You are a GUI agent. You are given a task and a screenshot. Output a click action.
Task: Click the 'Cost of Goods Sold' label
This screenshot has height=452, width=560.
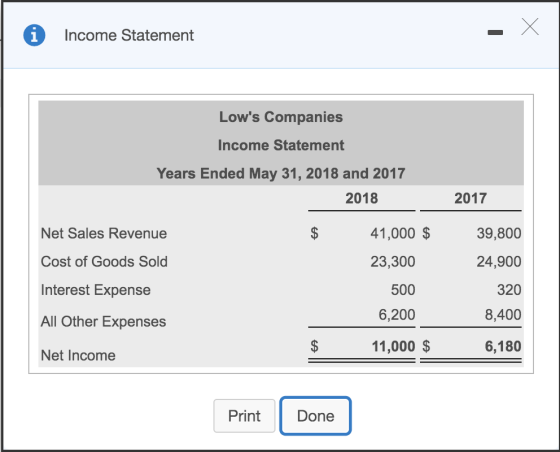[104, 261]
